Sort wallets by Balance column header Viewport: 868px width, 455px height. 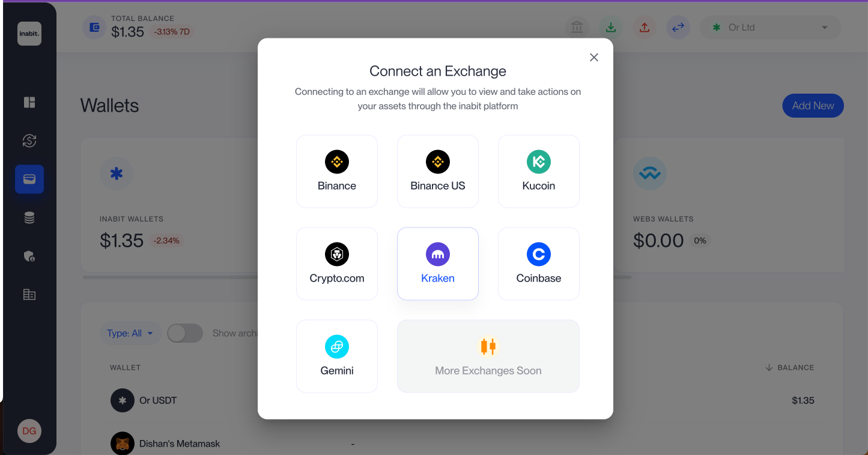789,367
